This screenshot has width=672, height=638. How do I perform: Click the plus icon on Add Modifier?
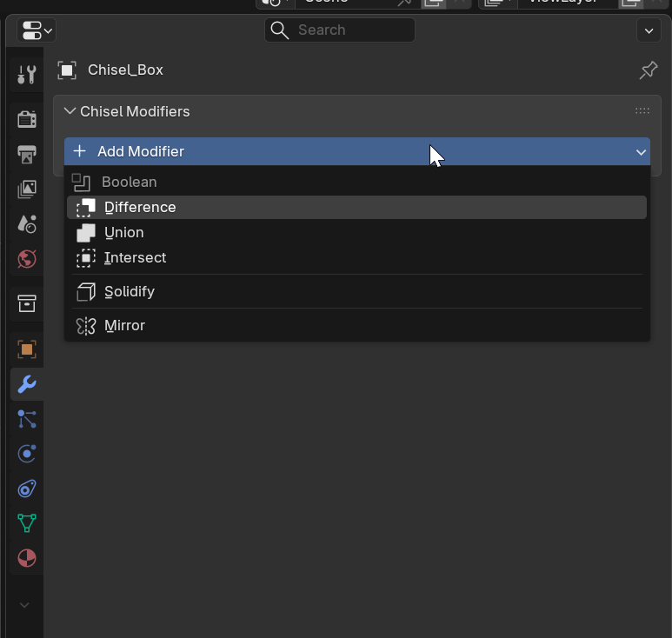[79, 151]
